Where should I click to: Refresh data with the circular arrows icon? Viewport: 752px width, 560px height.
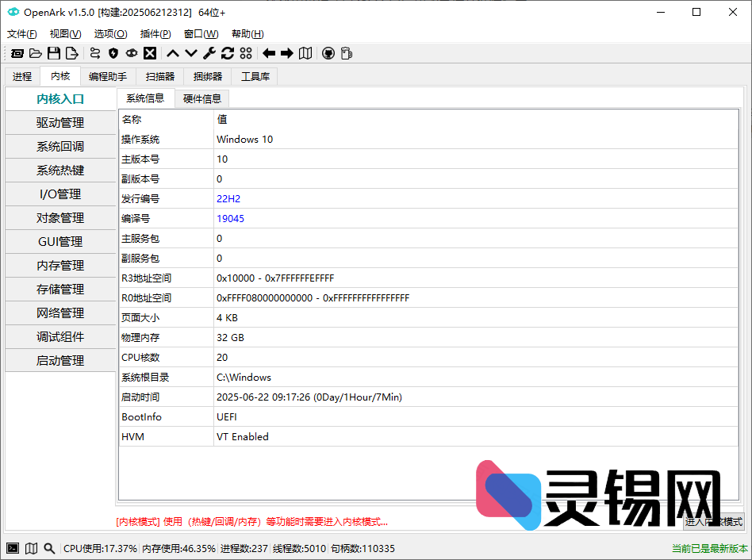click(x=228, y=53)
